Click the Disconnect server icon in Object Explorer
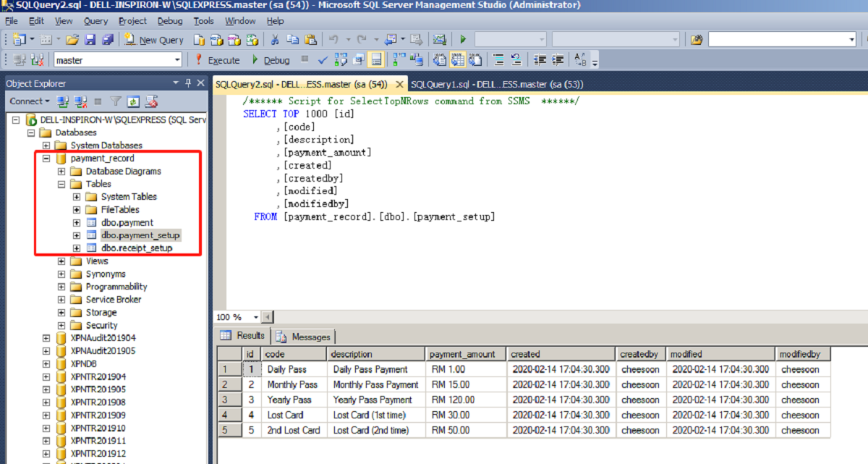Viewport: 868px width, 464px height. pyautogui.click(x=80, y=101)
